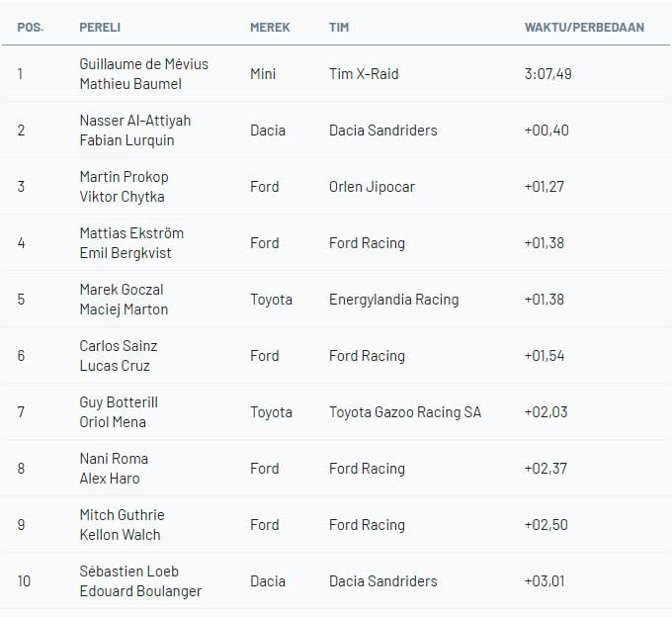
Task: Select the Marek Goczal entry
Action: (122, 290)
